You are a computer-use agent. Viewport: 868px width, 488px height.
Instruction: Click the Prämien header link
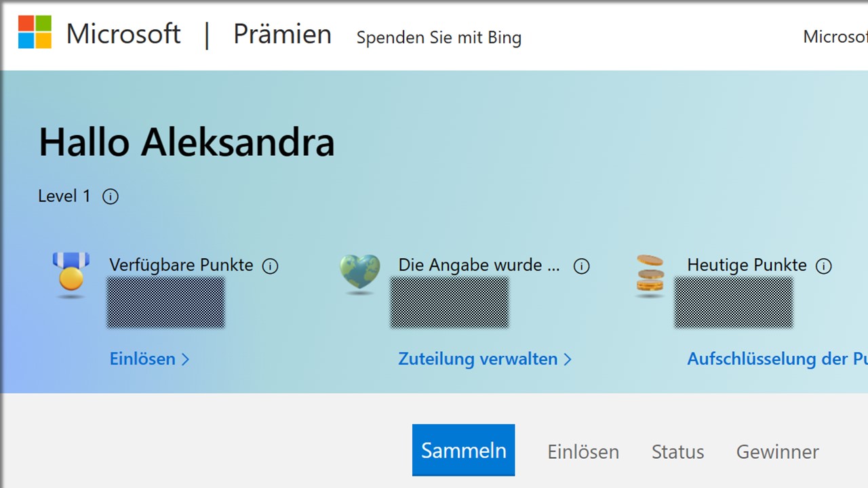[282, 34]
